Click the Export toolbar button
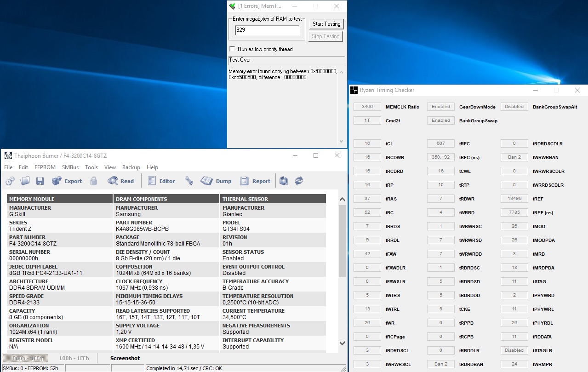588x372 pixels. point(67,181)
